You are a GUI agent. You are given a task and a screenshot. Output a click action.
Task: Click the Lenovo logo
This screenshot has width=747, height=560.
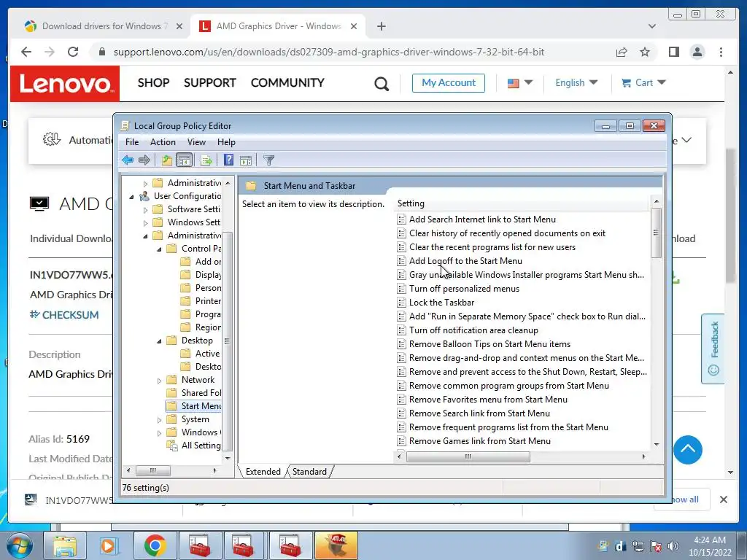[x=65, y=84]
